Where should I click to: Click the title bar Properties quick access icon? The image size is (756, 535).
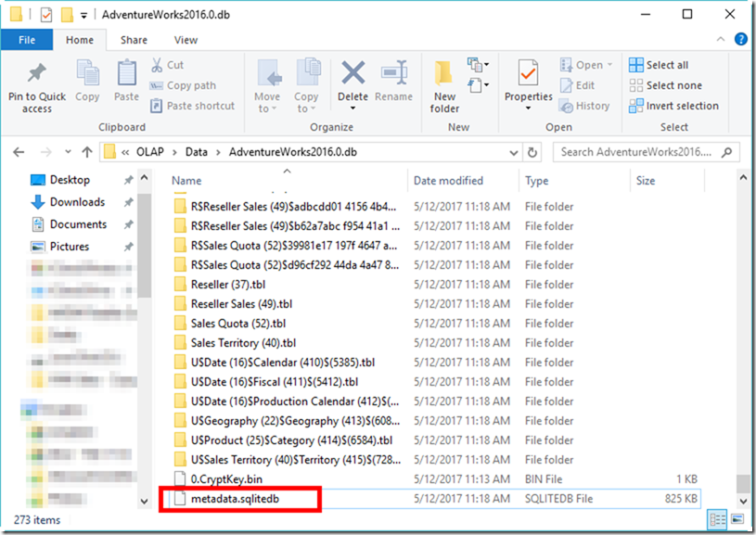tap(46, 15)
